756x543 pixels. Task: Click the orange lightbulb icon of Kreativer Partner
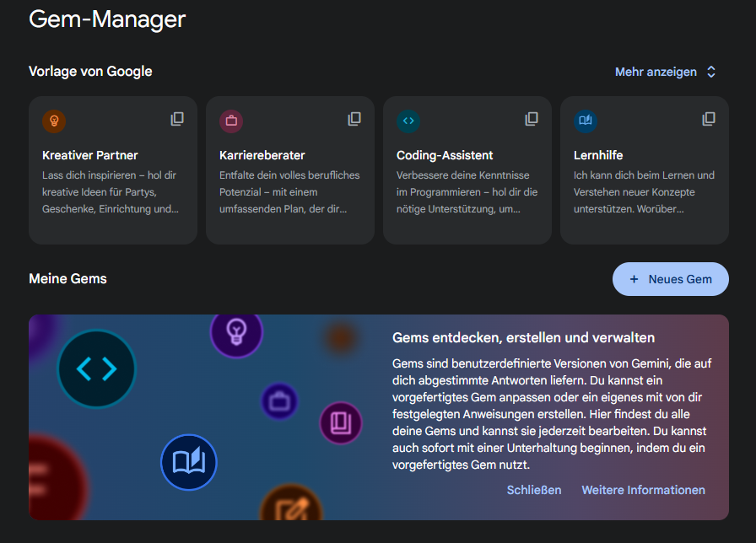coord(54,121)
